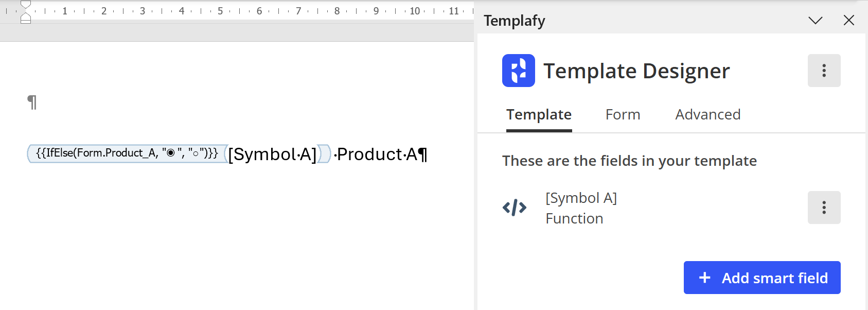Click the IfElse binding tag in the document
This screenshot has height=310, width=868.
[x=127, y=153]
